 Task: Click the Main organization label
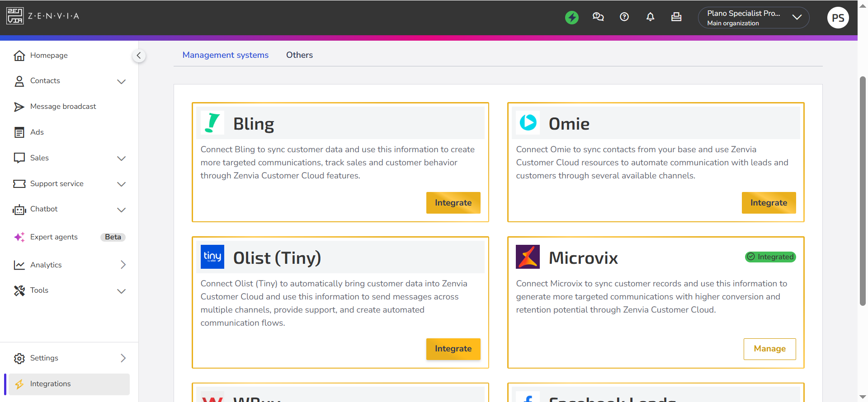(x=733, y=23)
